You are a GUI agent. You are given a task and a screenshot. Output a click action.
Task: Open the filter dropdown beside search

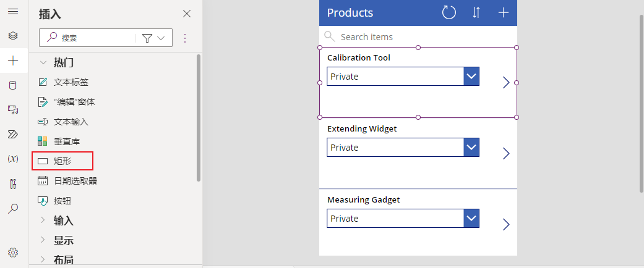click(x=153, y=38)
